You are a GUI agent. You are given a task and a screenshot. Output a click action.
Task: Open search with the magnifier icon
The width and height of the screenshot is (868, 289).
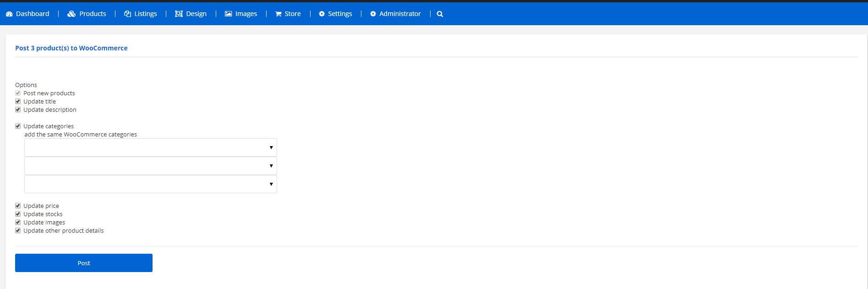click(440, 14)
